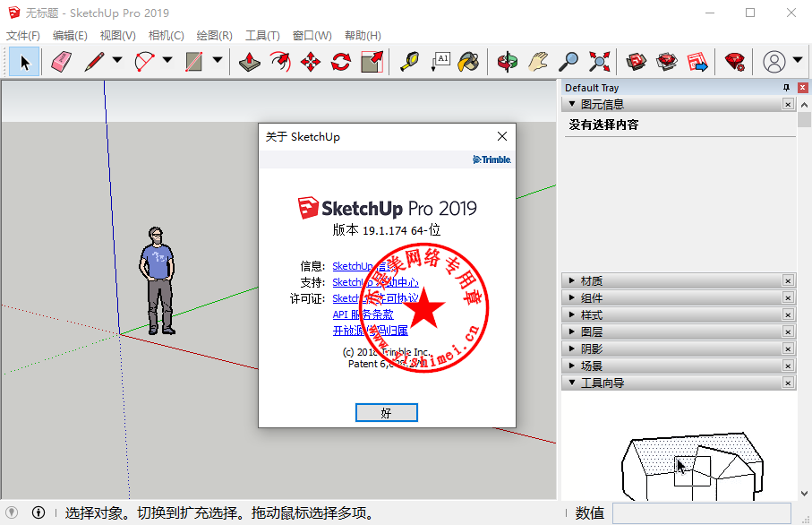
Task: Click the 工具向导 house illustration
Action: click(692, 465)
